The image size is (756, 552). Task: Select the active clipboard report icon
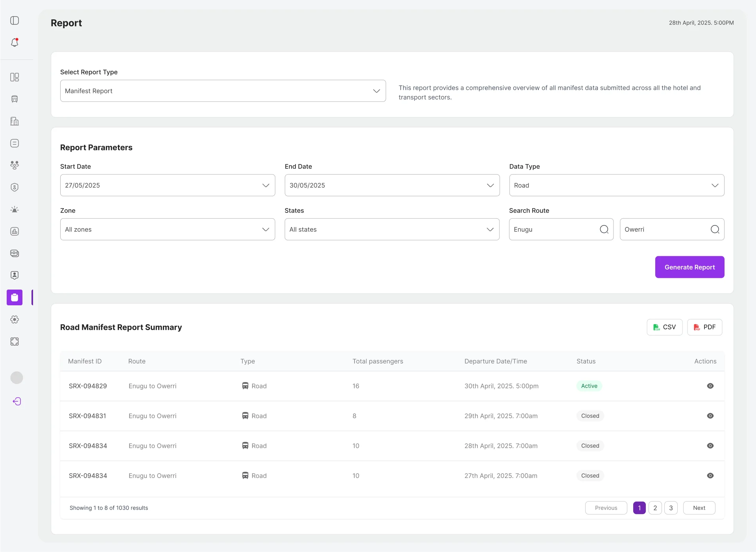tap(15, 297)
